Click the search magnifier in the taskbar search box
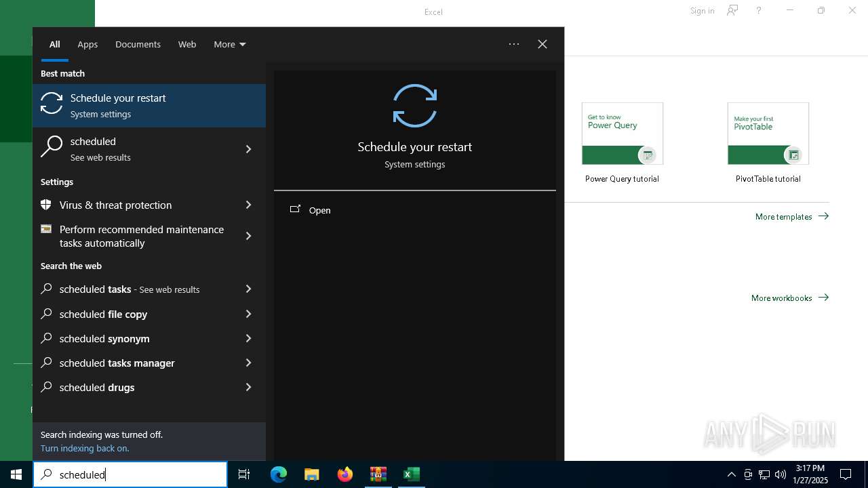This screenshot has height=488, width=868. [x=46, y=474]
